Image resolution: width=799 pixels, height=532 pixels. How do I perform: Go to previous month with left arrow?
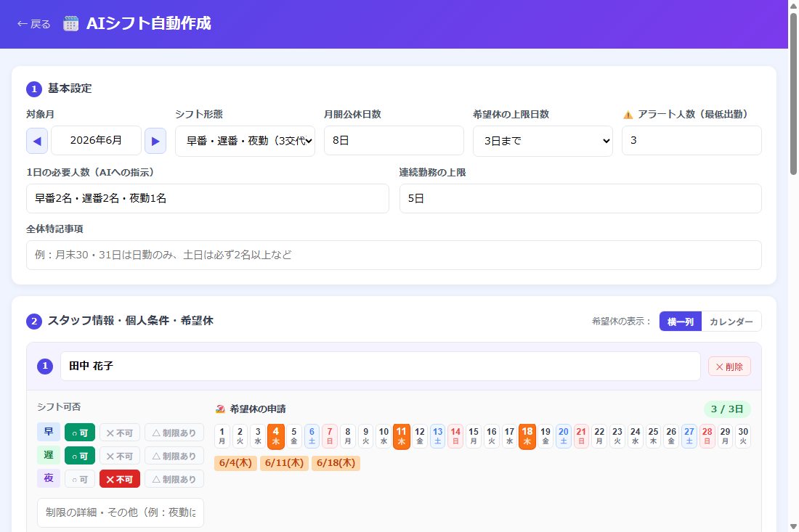(37, 141)
